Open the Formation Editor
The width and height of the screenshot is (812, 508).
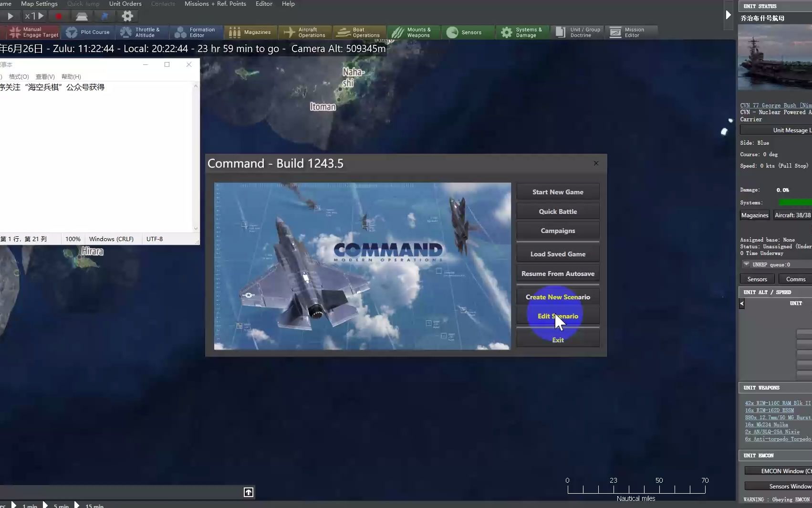197,32
